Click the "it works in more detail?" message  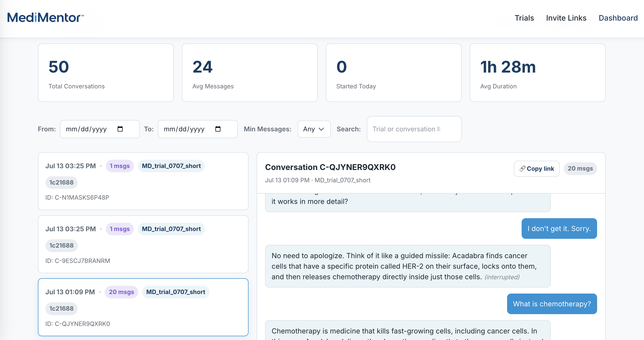click(x=408, y=202)
